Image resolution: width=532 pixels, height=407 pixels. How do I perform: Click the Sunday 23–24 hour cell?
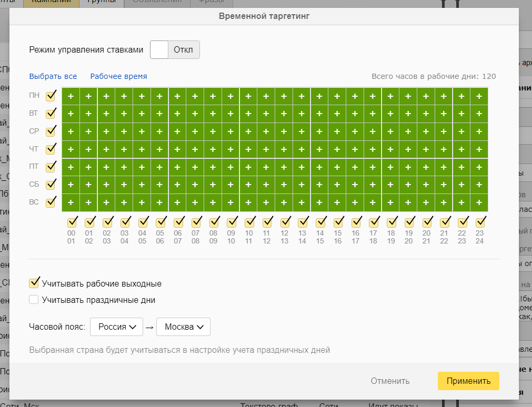(x=479, y=202)
